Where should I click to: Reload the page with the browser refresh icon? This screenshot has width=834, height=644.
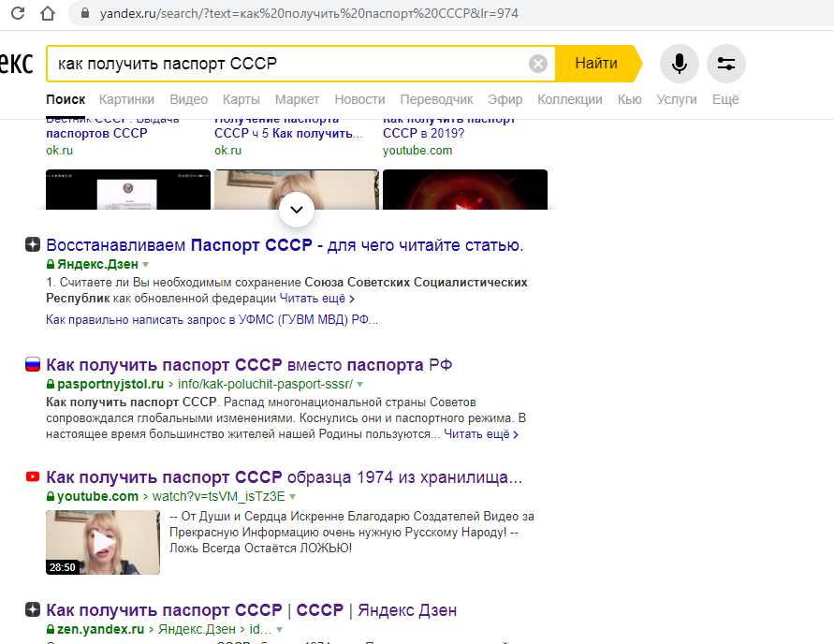pos(18,13)
